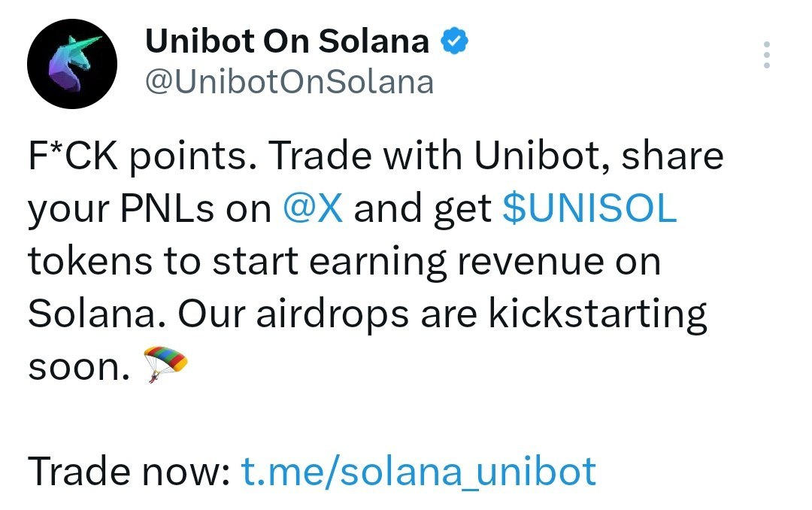Click the word "kickstarting" in the tweet
The height and width of the screenshot is (510, 812).
click(x=598, y=314)
